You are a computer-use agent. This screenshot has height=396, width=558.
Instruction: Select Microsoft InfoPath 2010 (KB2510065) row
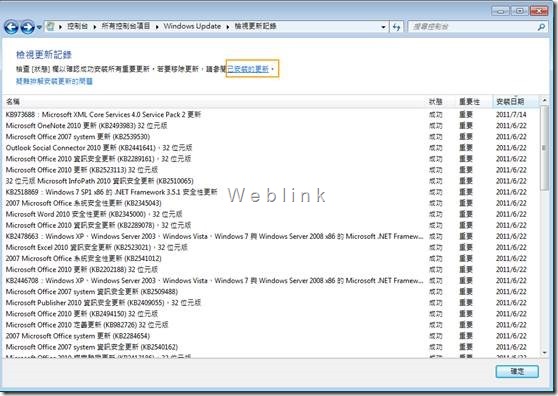(x=270, y=181)
